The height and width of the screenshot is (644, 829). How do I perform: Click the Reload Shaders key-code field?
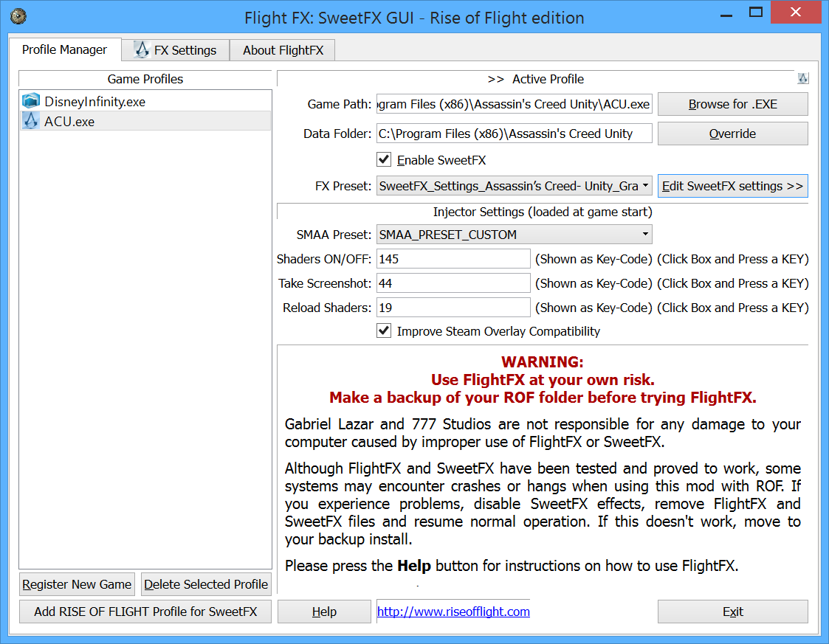point(453,308)
